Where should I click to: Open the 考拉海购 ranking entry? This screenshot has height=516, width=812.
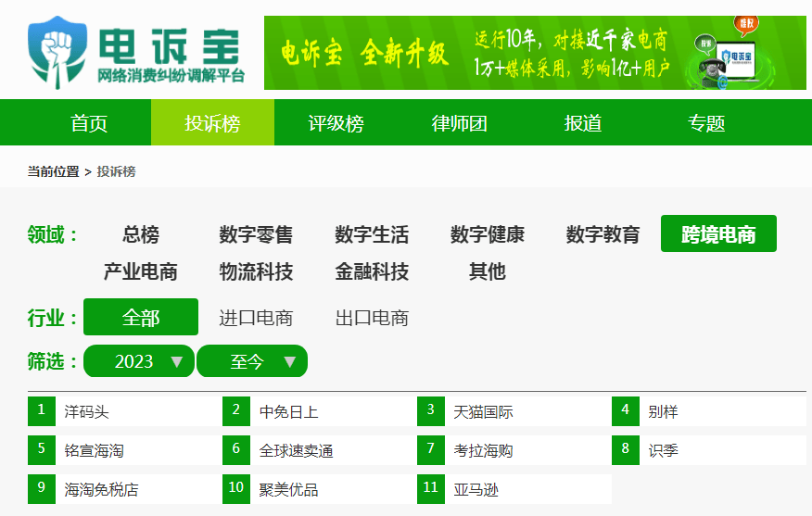483,450
